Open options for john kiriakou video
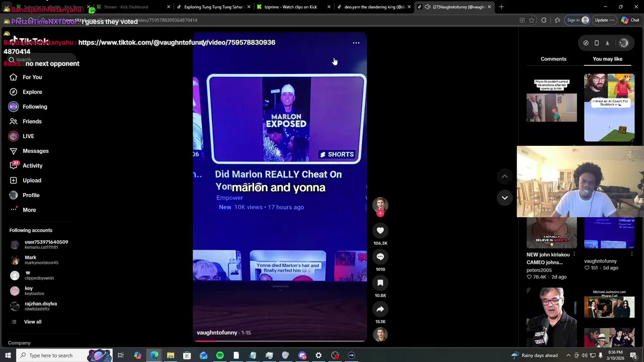Viewport: 644px width, 362px height. (574, 254)
